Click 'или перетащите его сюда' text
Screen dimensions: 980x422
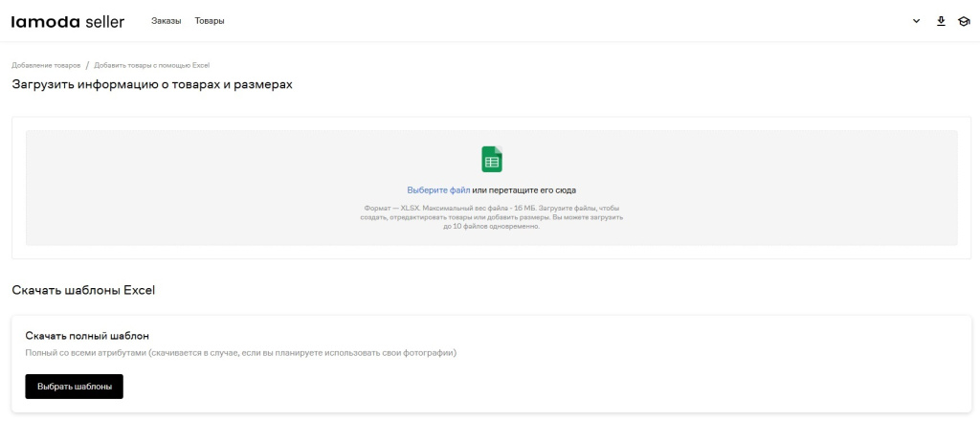524,190
